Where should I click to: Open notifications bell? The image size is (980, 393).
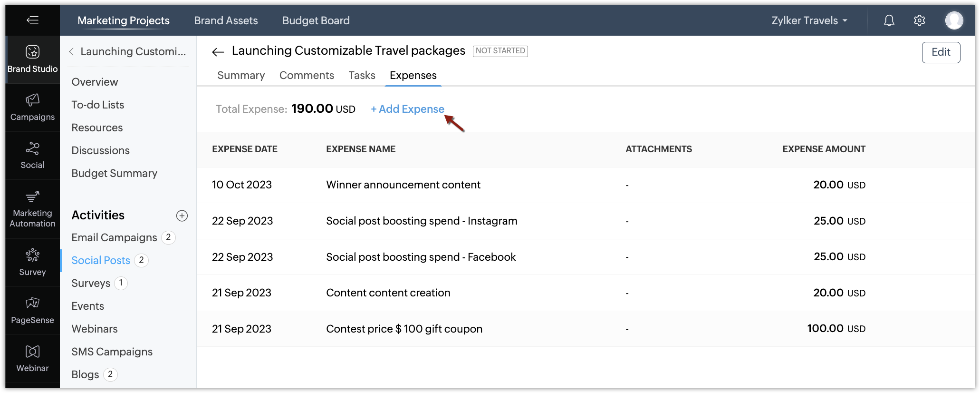[x=889, y=20]
